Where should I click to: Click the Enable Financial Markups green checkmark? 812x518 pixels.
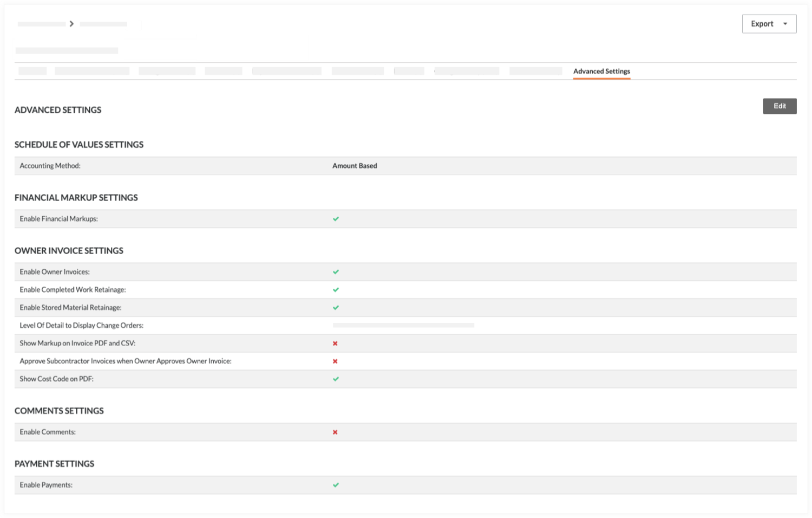336,219
